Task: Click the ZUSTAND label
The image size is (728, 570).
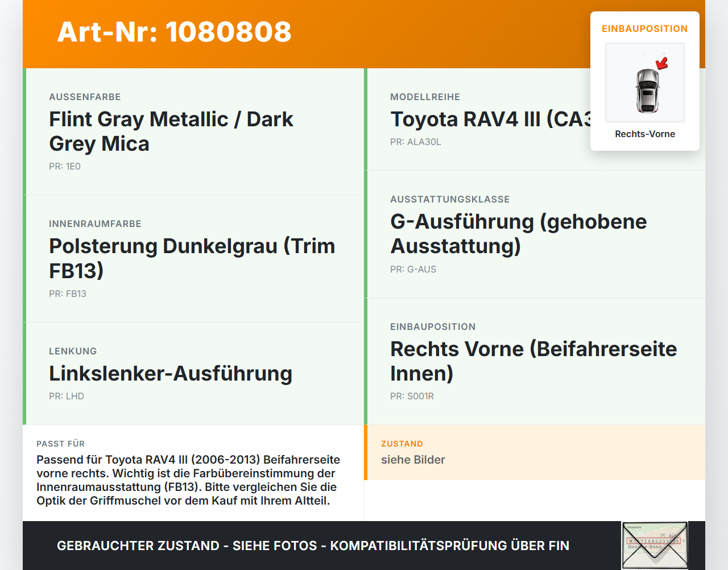Action: click(x=402, y=444)
